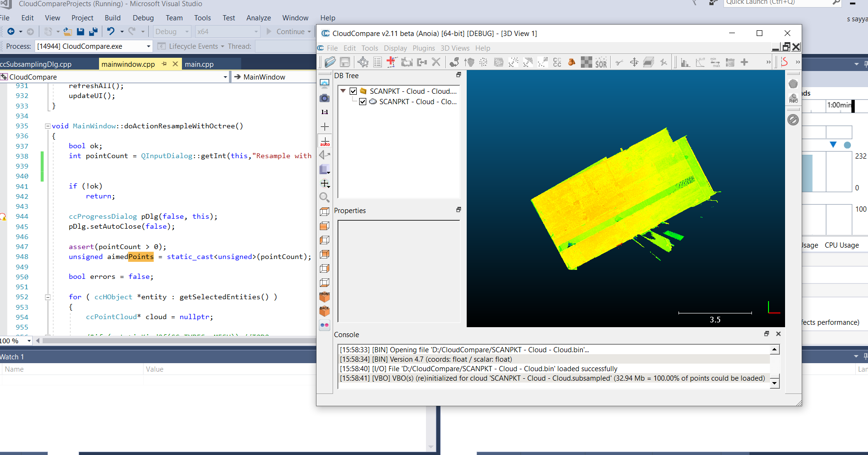Click Save All in Visual Studio toolbar

[x=93, y=32]
